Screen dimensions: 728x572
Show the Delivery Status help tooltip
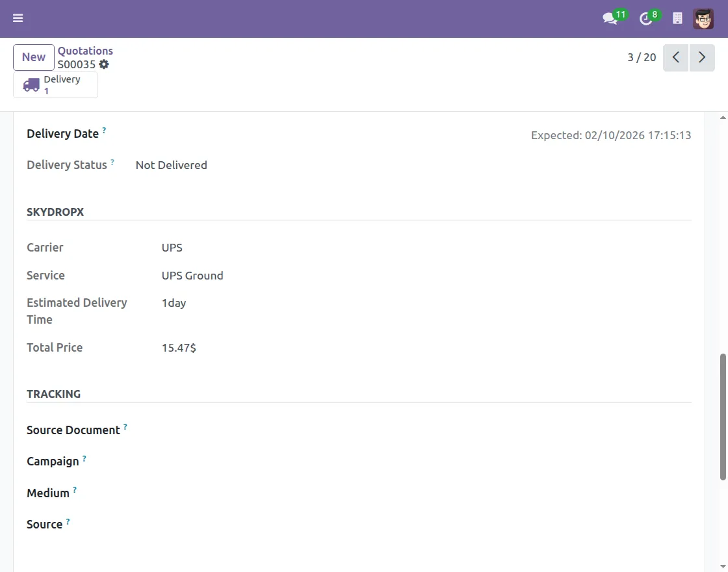pyautogui.click(x=113, y=161)
